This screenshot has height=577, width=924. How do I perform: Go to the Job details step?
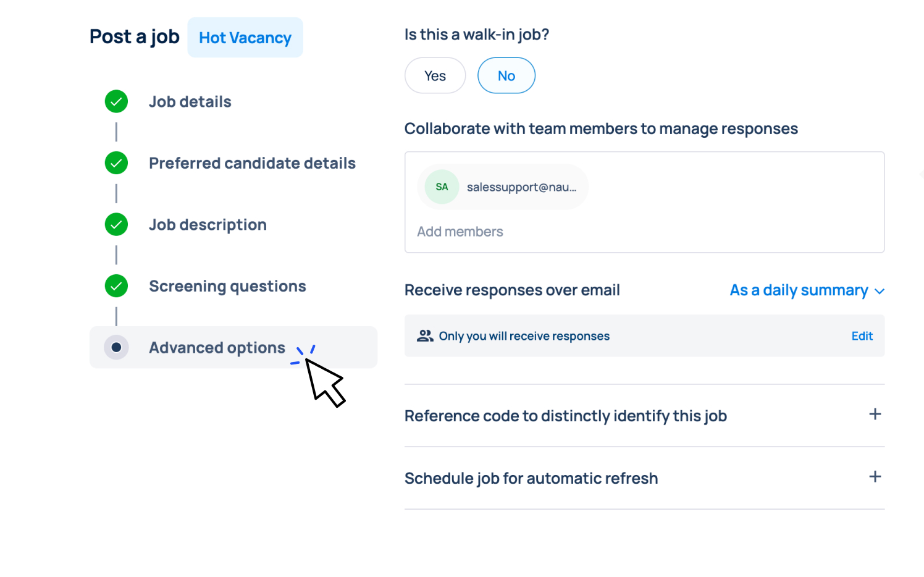coord(190,102)
